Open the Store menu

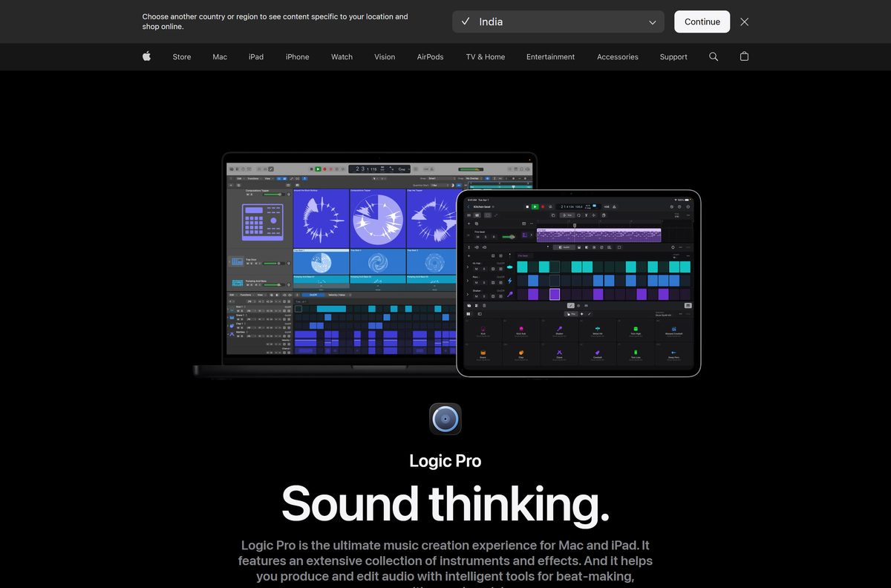pyautogui.click(x=182, y=56)
